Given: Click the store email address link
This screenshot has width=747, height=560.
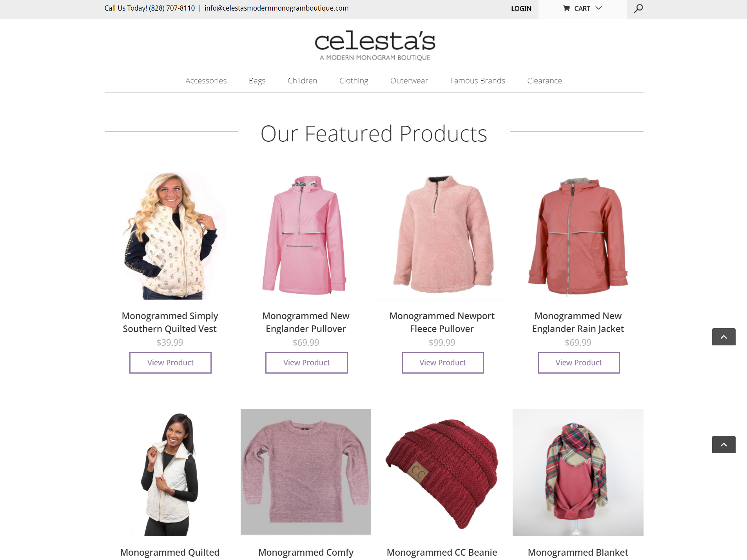Looking at the screenshot, I should (276, 8).
